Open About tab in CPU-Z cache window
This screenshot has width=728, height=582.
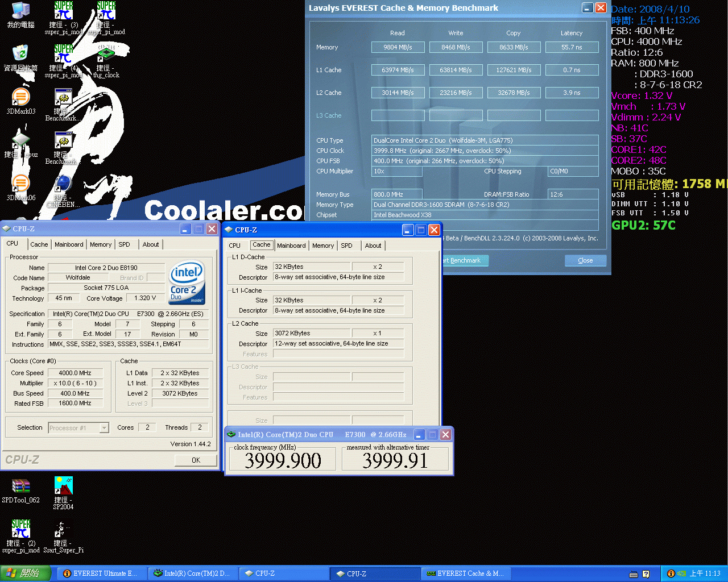click(x=373, y=246)
